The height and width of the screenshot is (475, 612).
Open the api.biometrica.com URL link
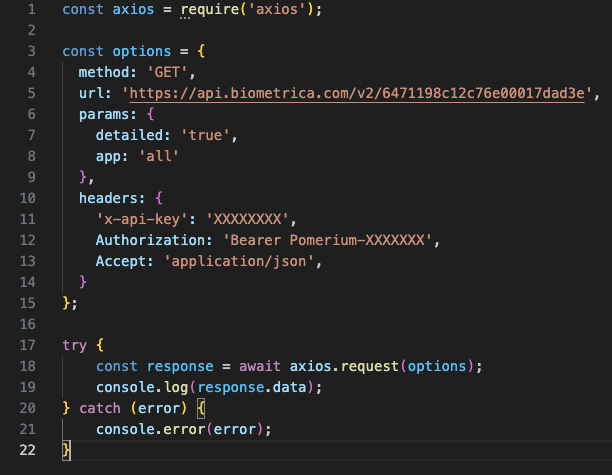(x=357, y=94)
